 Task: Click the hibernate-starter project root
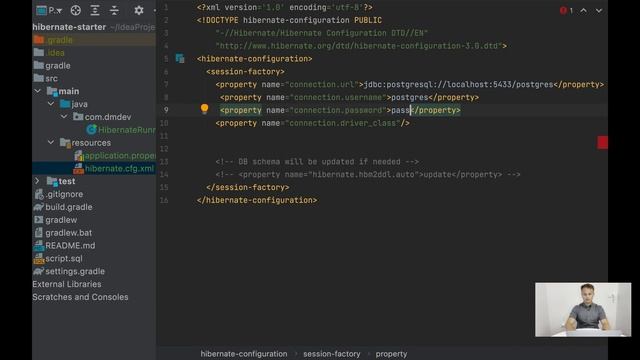pyautogui.click(x=69, y=27)
